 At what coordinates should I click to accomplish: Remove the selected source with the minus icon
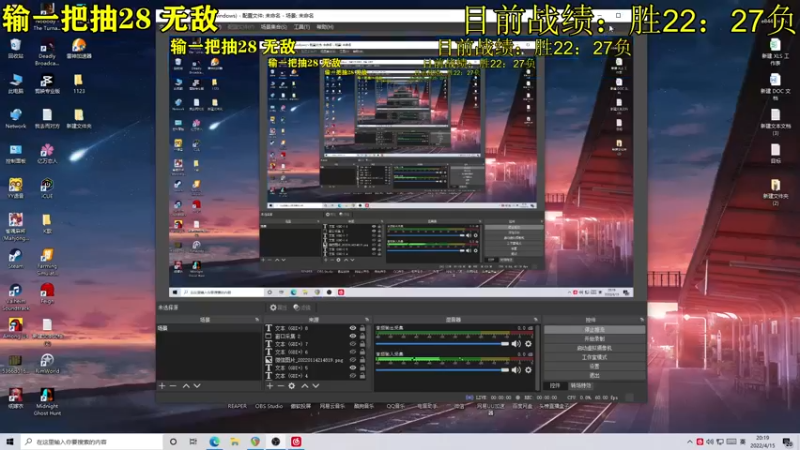point(281,386)
